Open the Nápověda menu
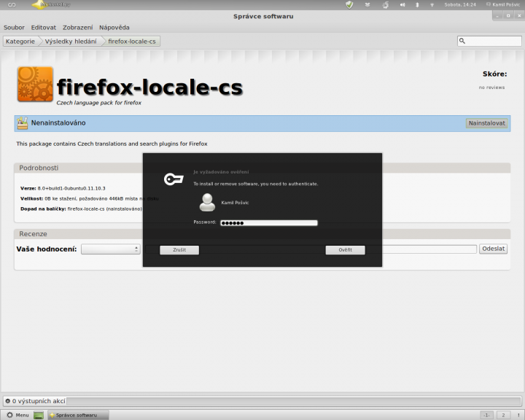The image size is (525, 420). [114, 28]
